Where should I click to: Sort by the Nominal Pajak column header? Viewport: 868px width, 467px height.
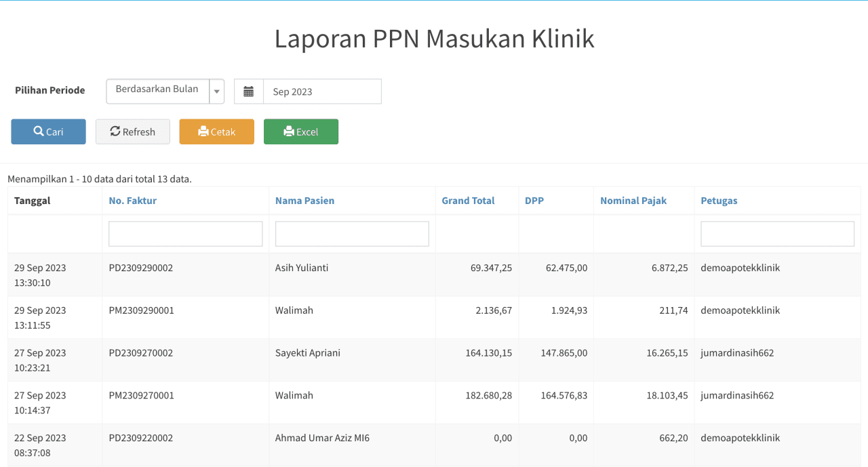point(633,201)
